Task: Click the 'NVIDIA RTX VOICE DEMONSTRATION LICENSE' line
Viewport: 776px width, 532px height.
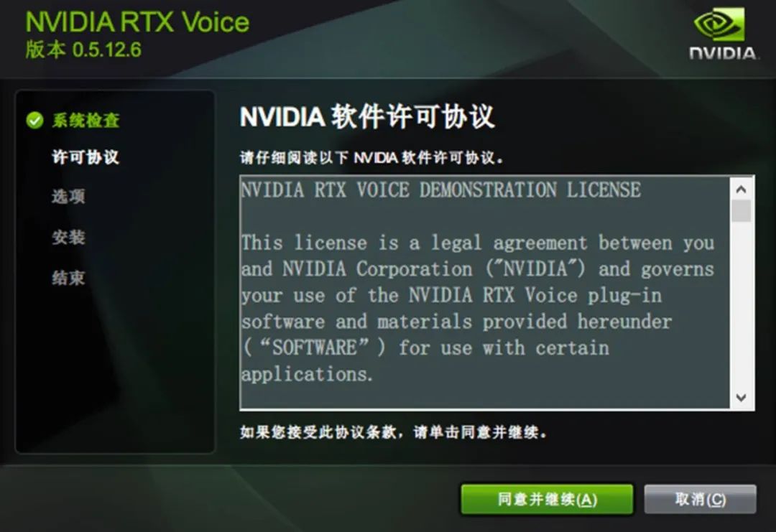Action: click(441, 190)
